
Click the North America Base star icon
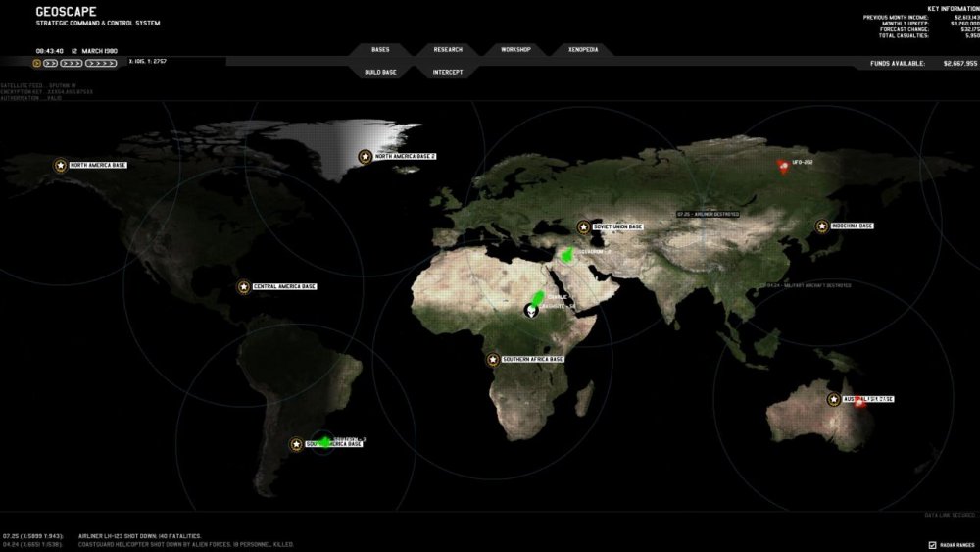click(x=60, y=165)
